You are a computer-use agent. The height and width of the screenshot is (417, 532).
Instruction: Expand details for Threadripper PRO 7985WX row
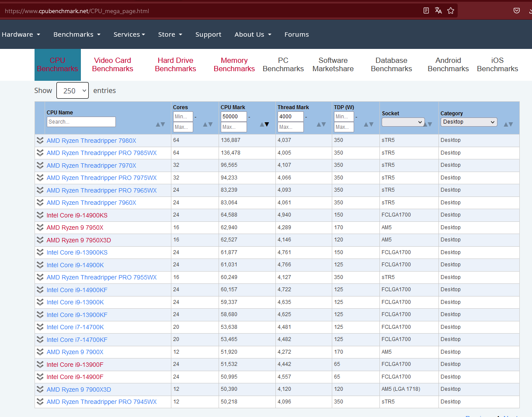pyautogui.click(x=40, y=153)
